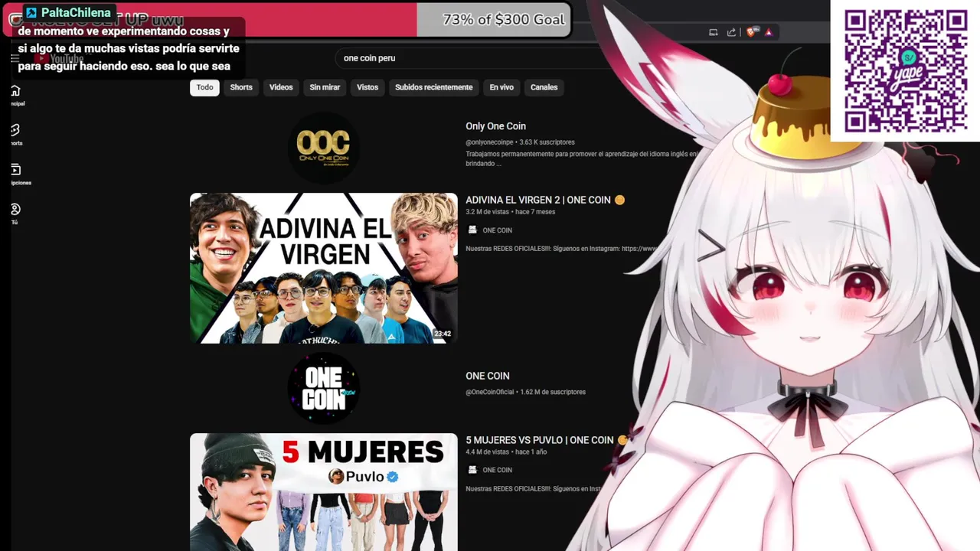The height and width of the screenshot is (551, 980).
Task: Select the Sin mirar filter chip
Action: (x=325, y=87)
